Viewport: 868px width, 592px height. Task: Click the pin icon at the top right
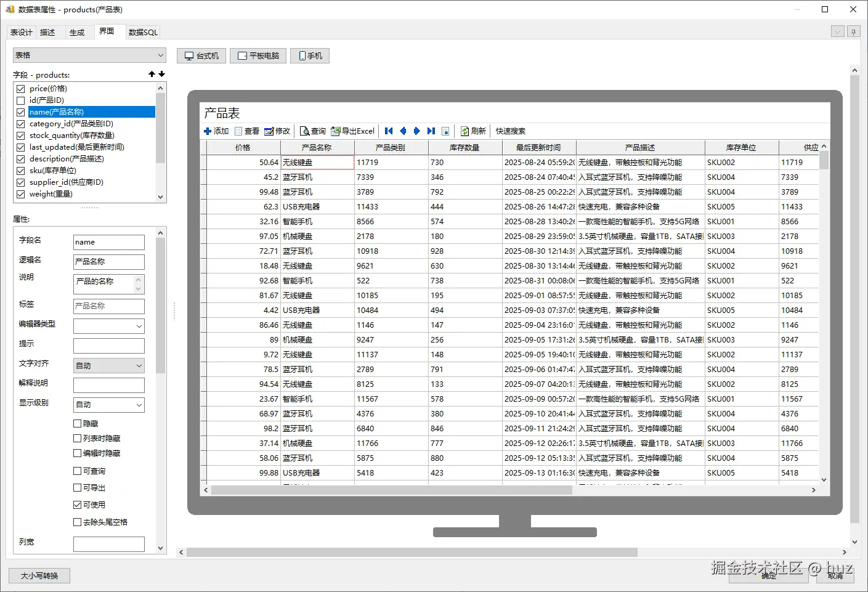(853, 31)
